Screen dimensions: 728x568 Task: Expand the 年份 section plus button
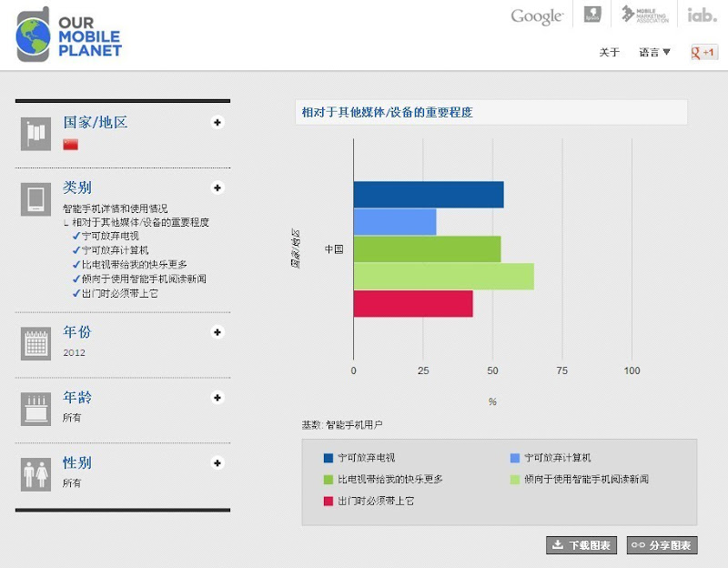coord(217,332)
